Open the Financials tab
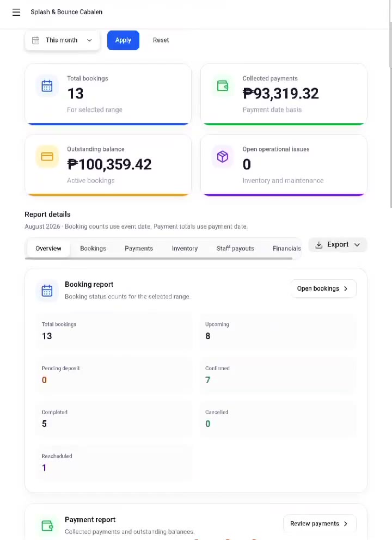Viewport: 392px width, 540px height. [286, 248]
